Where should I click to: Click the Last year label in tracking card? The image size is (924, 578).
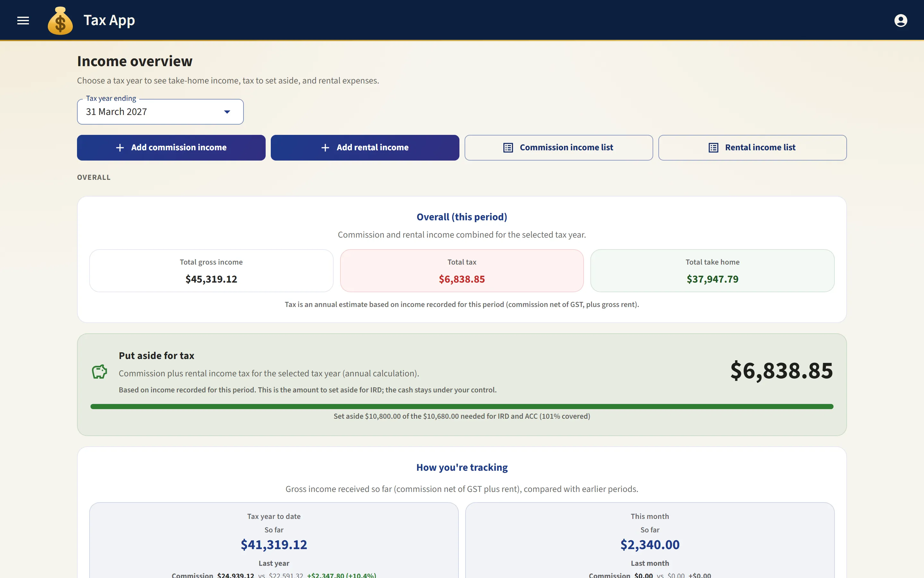point(274,563)
